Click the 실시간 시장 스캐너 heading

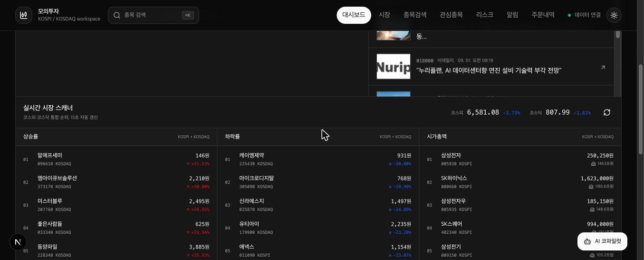(x=48, y=108)
